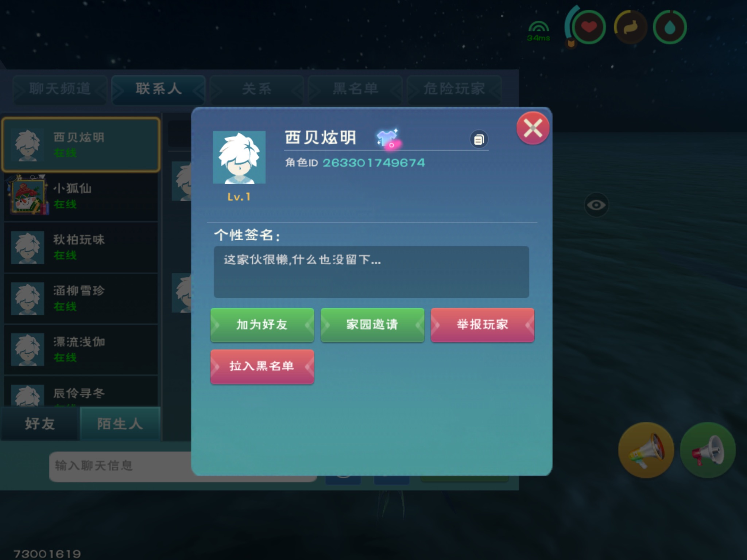Switch to the 好友 friends list
This screenshot has height=560, width=747.
[x=40, y=424]
